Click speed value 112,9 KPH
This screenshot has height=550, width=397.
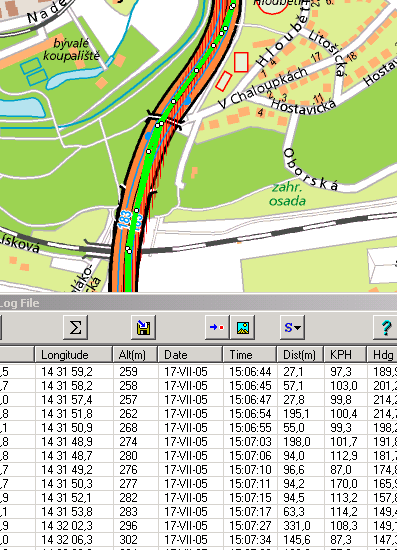tap(344, 456)
